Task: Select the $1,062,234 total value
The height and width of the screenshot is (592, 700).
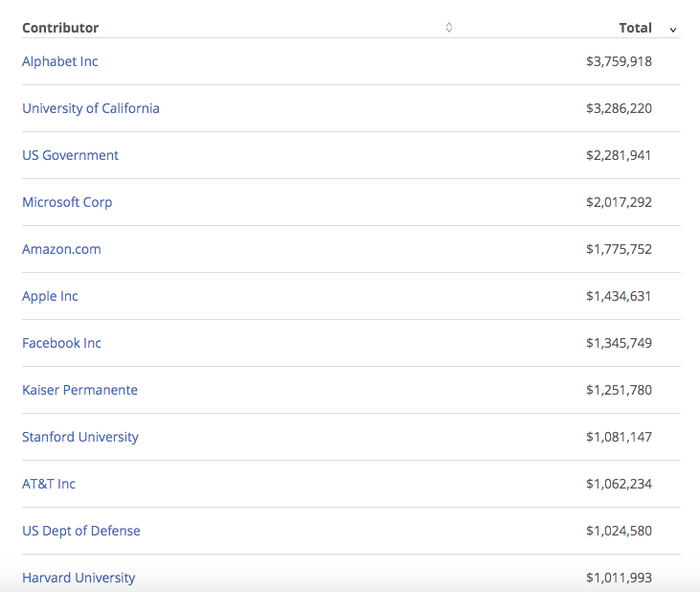Action: point(619,484)
